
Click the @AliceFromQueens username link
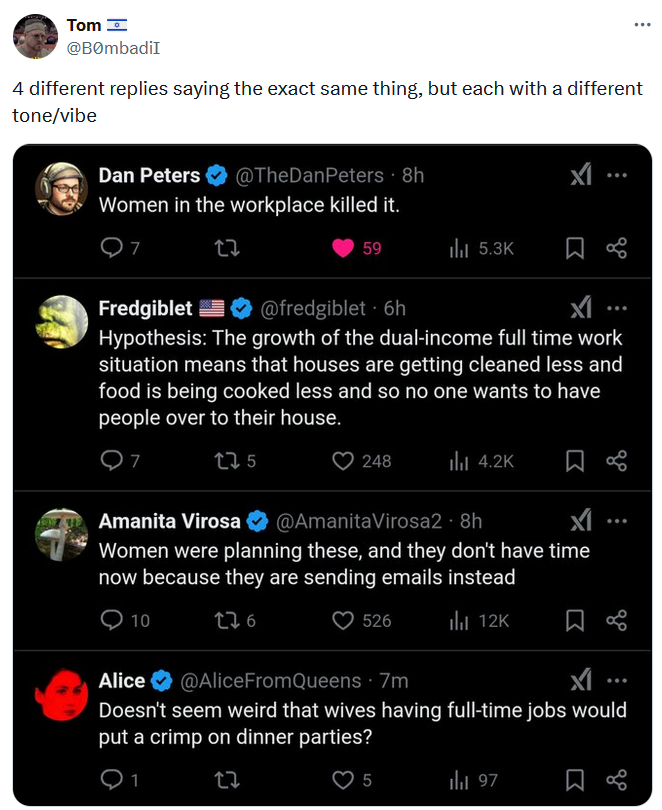point(265,680)
